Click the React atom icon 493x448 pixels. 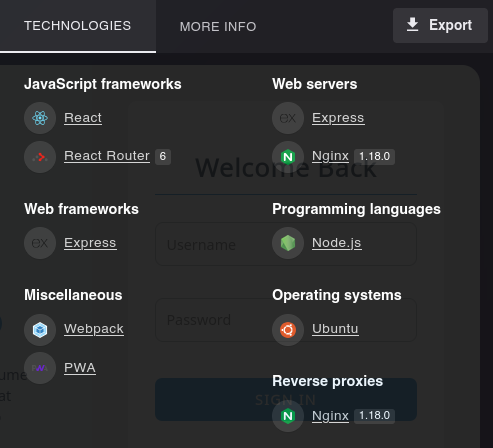40,118
